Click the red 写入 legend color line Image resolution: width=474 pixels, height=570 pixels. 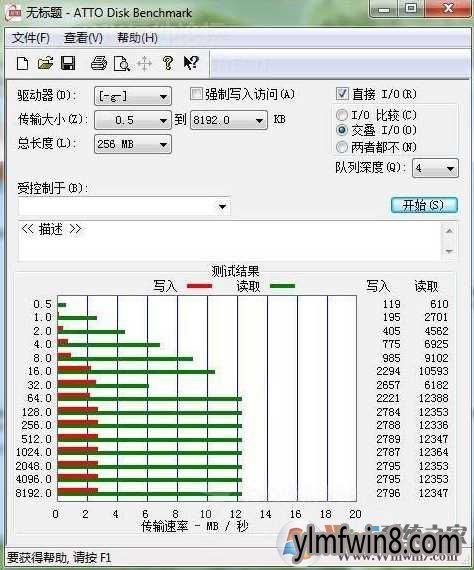(199, 286)
